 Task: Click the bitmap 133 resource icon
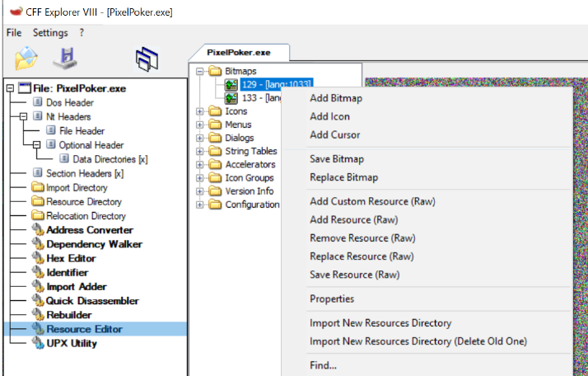231,98
